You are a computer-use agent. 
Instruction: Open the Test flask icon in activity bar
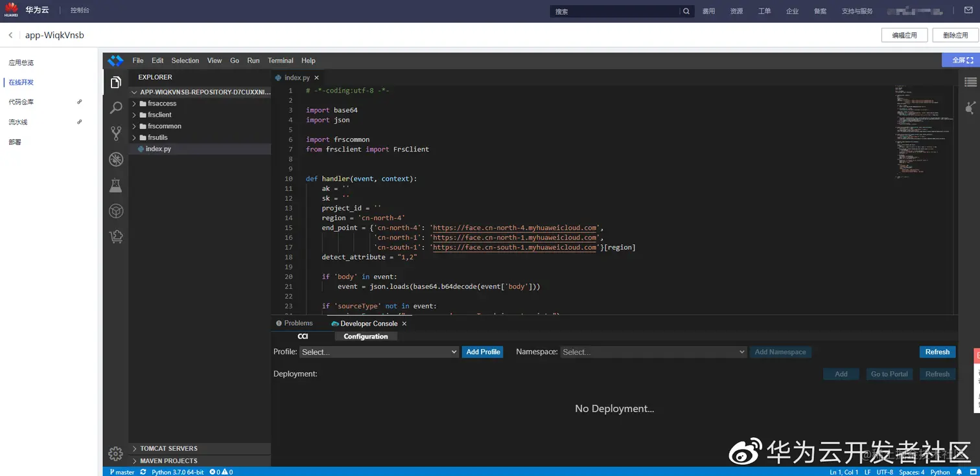pyautogui.click(x=116, y=185)
